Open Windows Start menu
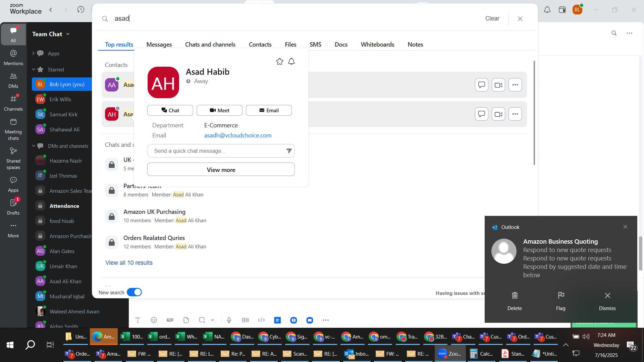The width and height of the screenshot is (644, 362). pyautogui.click(x=10, y=345)
